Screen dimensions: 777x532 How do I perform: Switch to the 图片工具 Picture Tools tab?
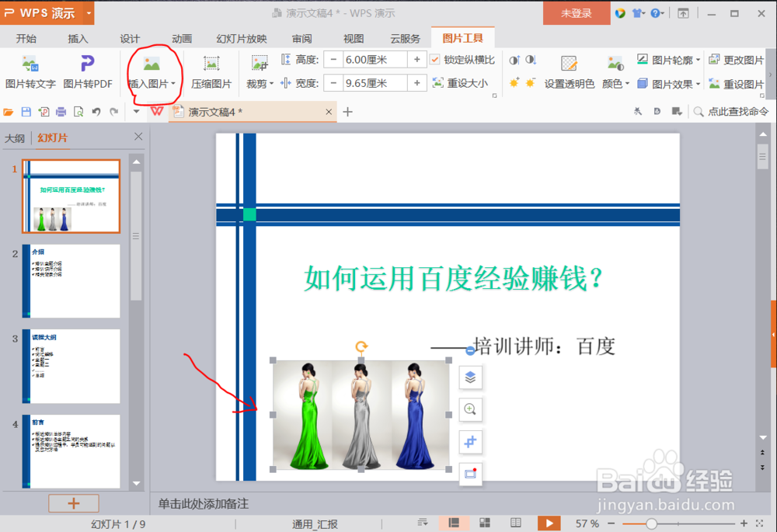tap(463, 37)
